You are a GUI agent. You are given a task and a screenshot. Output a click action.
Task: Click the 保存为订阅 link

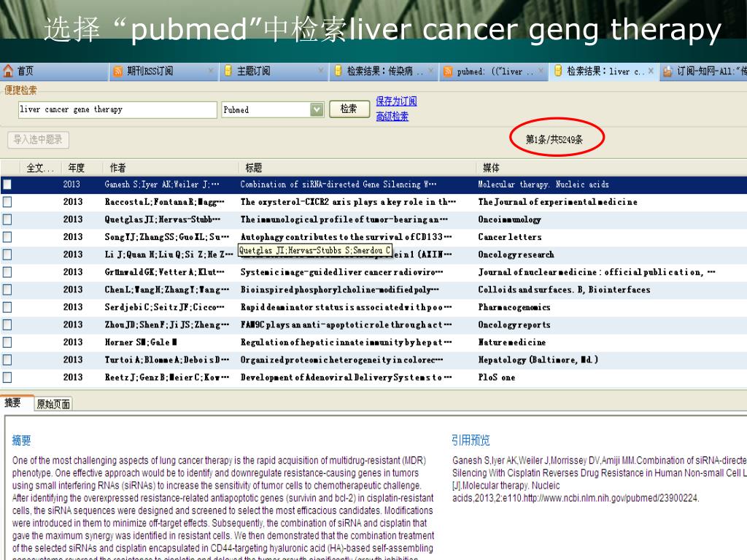(x=396, y=101)
